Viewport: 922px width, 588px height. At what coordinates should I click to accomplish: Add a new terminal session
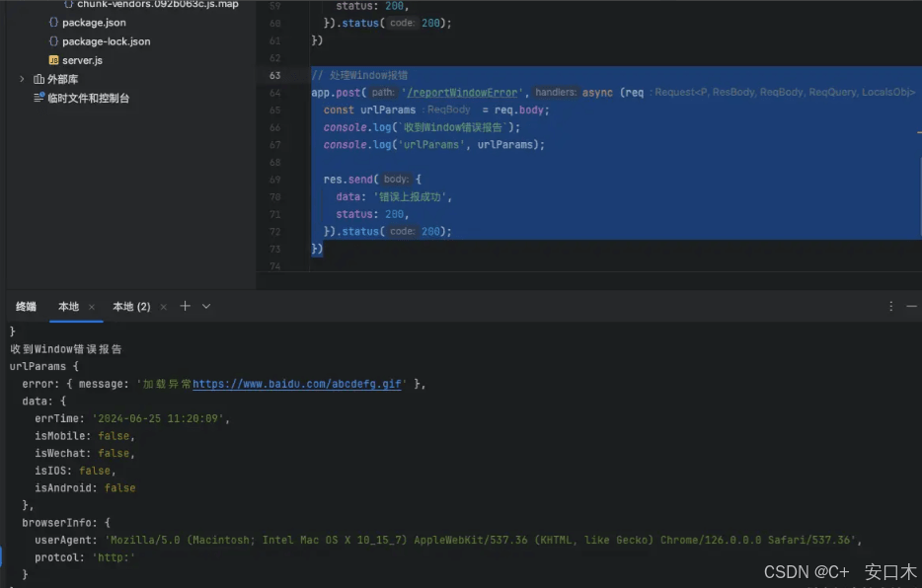pyautogui.click(x=185, y=307)
